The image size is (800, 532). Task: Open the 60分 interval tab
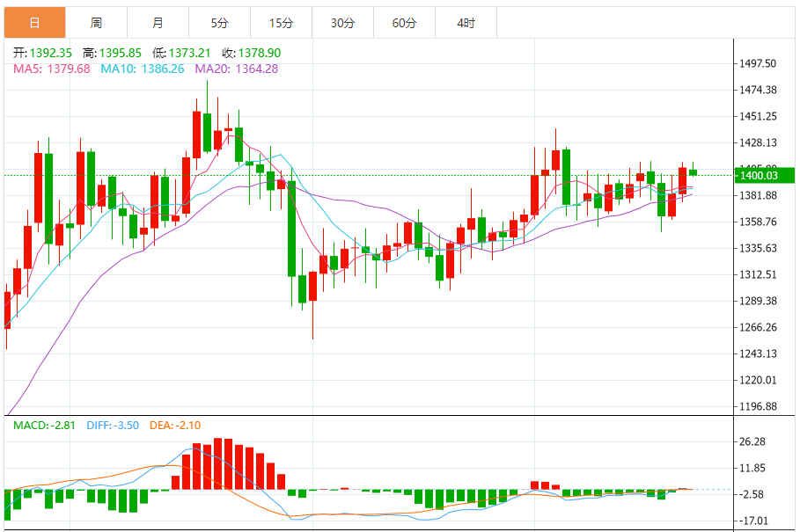click(x=405, y=23)
